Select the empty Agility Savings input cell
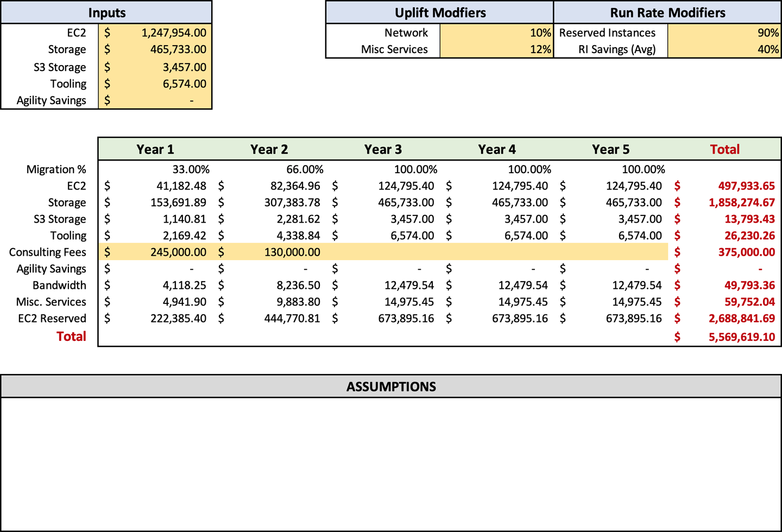This screenshot has height=532, width=782. (x=155, y=100)
